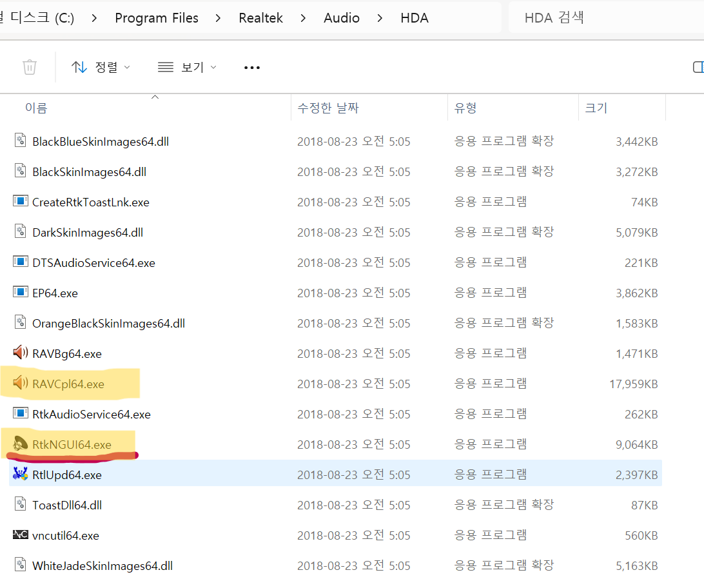Click RAVBg64.exe speaker icon

20,353
